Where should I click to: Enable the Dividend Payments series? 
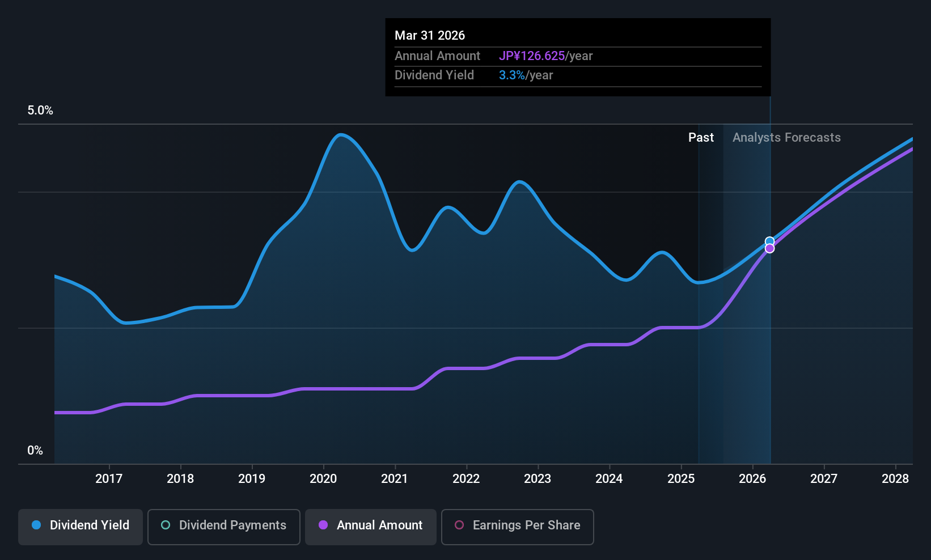(223, 525)
